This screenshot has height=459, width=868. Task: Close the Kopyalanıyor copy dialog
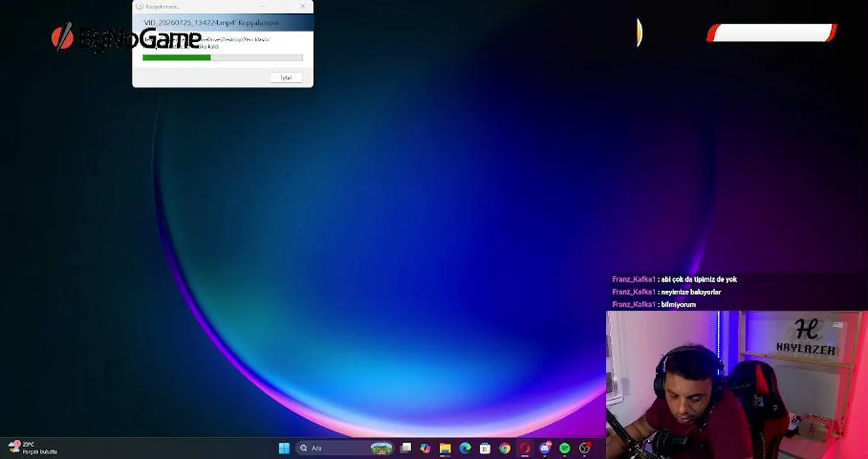[302, 6]
